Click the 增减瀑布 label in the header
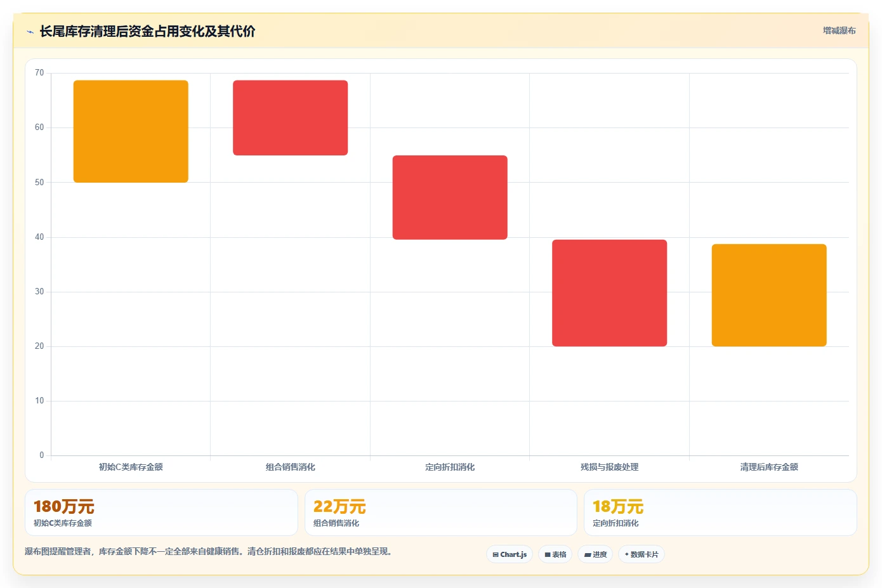This screenshot has width=882, height=588. pyautogui.click(x=839, y=30)
